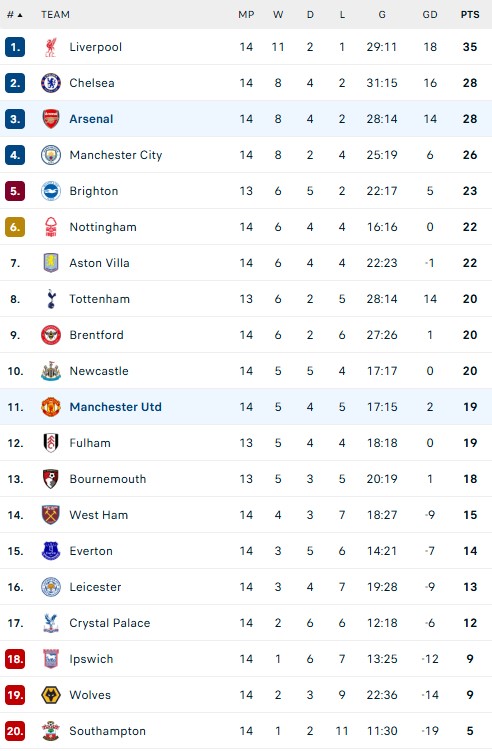
Task: Click the Liverpool club crest icon
Action: click(50, 47)
